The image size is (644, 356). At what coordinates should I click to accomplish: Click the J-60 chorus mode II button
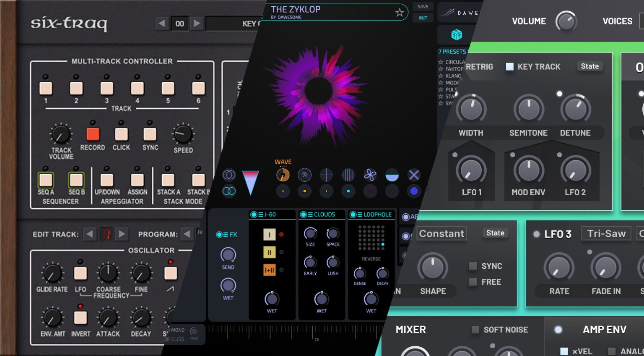[x=269, y=252]
